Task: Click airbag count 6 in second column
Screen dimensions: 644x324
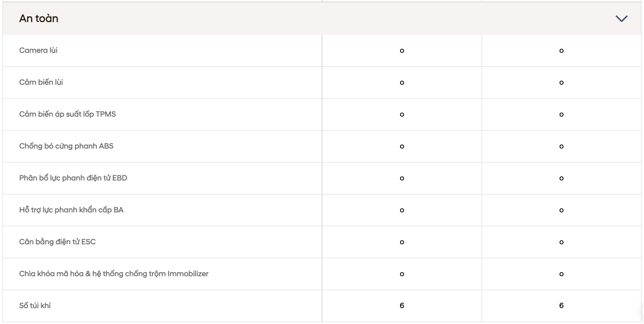Action: pyautogui.click(x=561, y=306)
